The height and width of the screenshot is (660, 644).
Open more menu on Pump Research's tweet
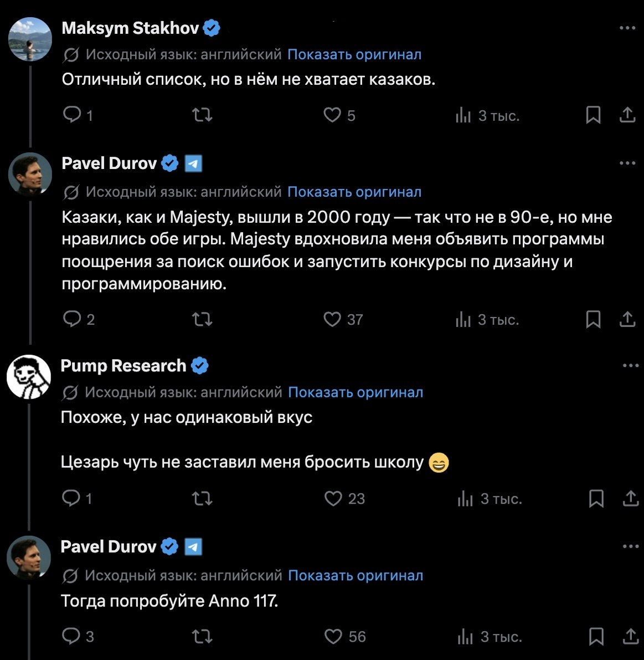pos(631,366)
